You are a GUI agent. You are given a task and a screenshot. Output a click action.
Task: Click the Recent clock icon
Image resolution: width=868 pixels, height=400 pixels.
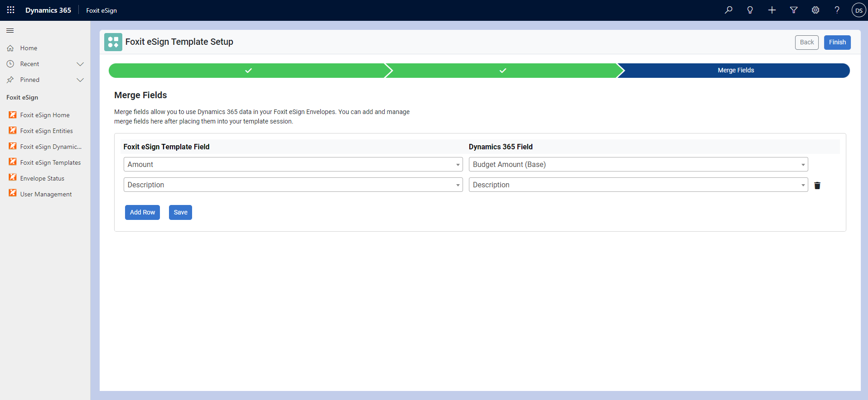point(10,64)
